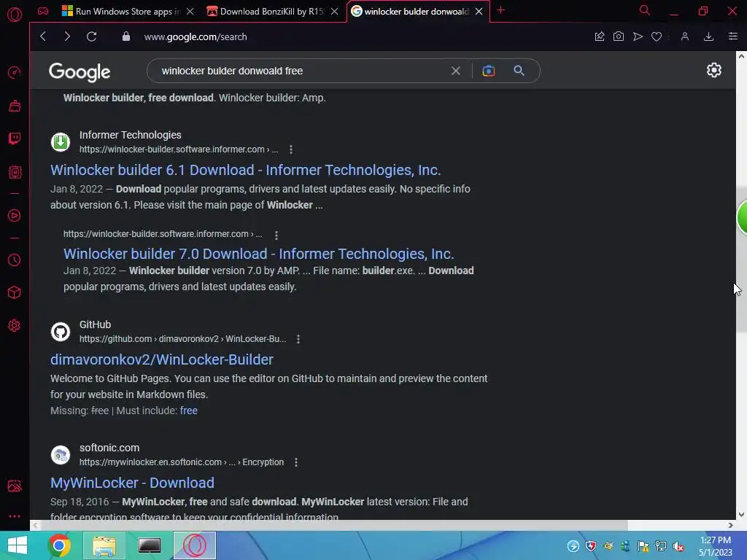Open the taskbar clock showing 1:27 PM
Image resolution: width=747 pixels, height=560 pixels.
[x=716, y=546]
